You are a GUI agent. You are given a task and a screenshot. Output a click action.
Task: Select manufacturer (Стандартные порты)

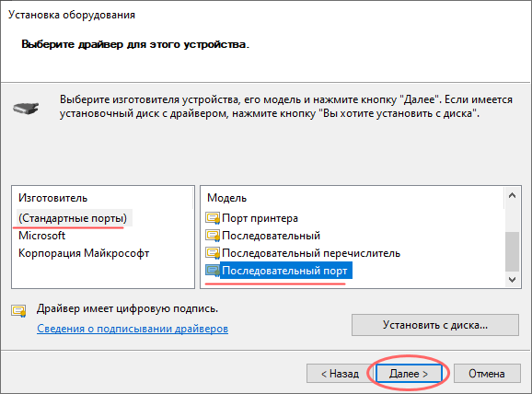[73, 218]
